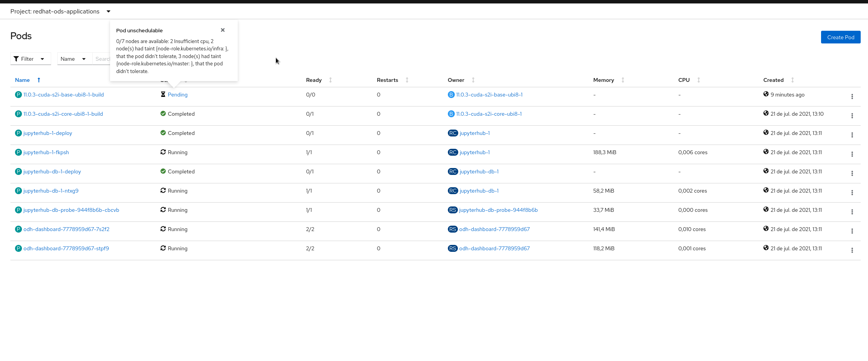Image resolution: width=868 pixels, height=361 pixels.
Task: Open the 11.0.3-cuda-s2i-core-ubi8-1-build pod
Action: tap(63, 114)
